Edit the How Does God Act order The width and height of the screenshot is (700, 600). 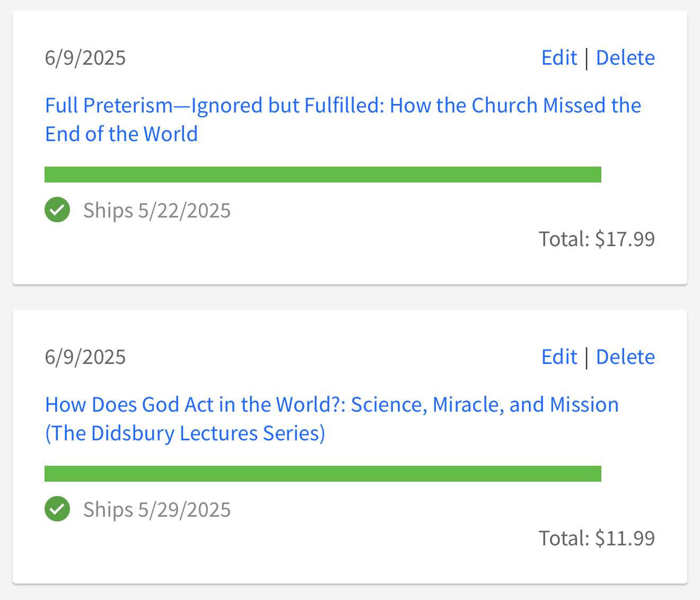pyautogui.click(x=559, y=357)
